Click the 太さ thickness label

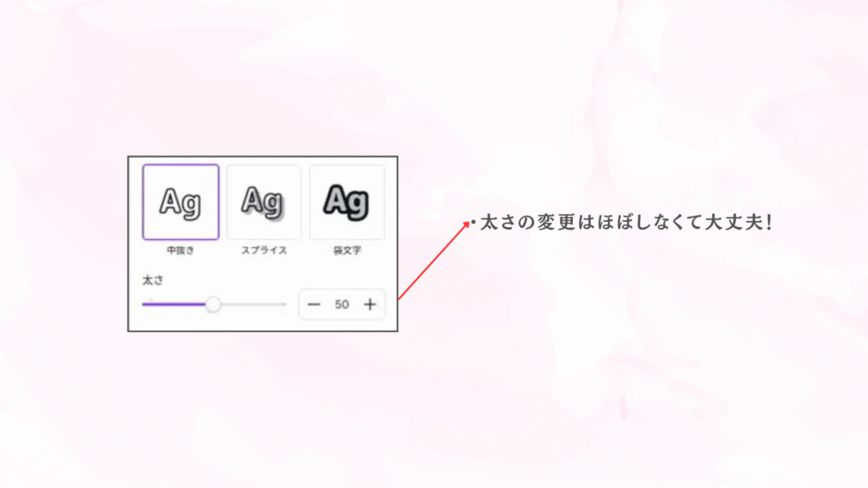tap(152, 280)
